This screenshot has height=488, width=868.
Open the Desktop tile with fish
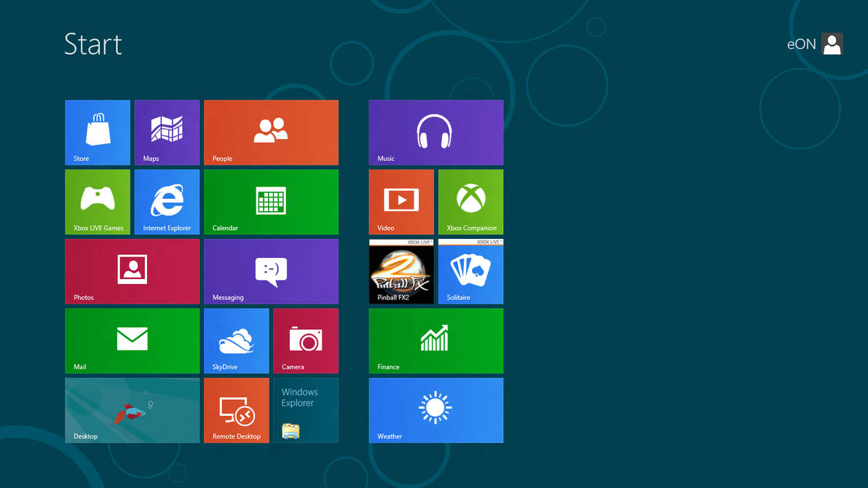132,411
